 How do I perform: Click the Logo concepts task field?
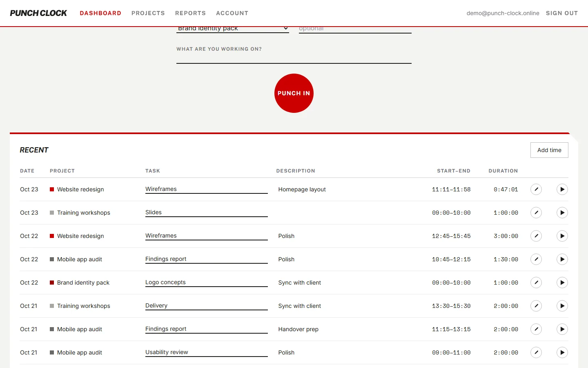(207, 283)
